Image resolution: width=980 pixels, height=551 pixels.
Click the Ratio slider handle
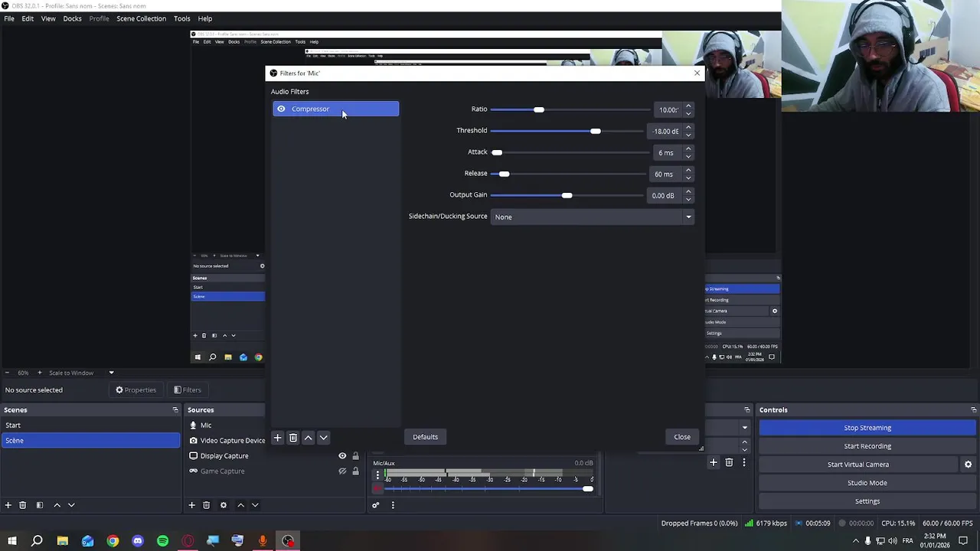click(539, 109)
